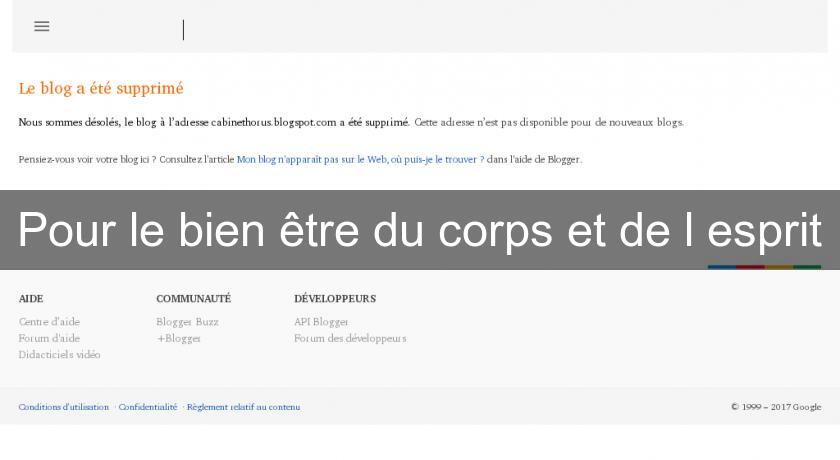840x460 pixels.
Task: Click the AIDE column heading
Action: pyautogui.click(x=31, y=299)
